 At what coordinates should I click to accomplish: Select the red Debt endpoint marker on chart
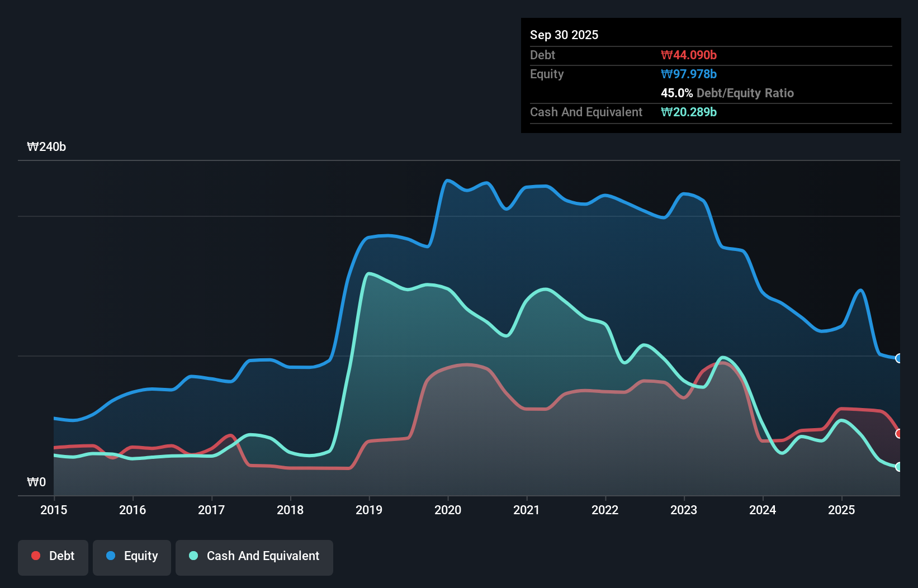pyautogui.click(x=899, y=433)
